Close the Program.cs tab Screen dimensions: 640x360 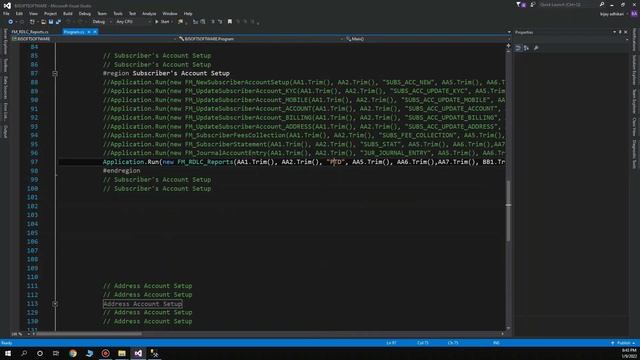[x=95, y=32]
